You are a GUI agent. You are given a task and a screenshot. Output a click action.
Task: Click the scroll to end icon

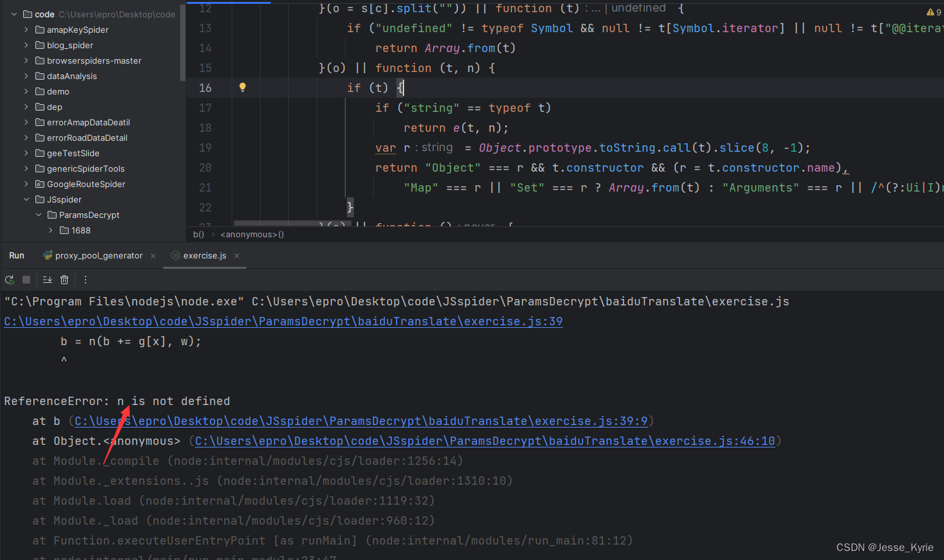coord(48,280)
